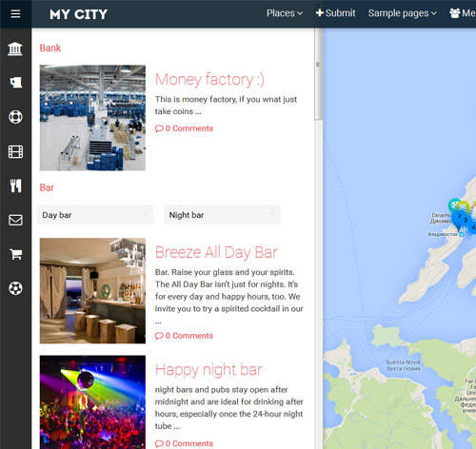
Task: Click the life ring icon in sidebar
Action: [x=15, y=117]
